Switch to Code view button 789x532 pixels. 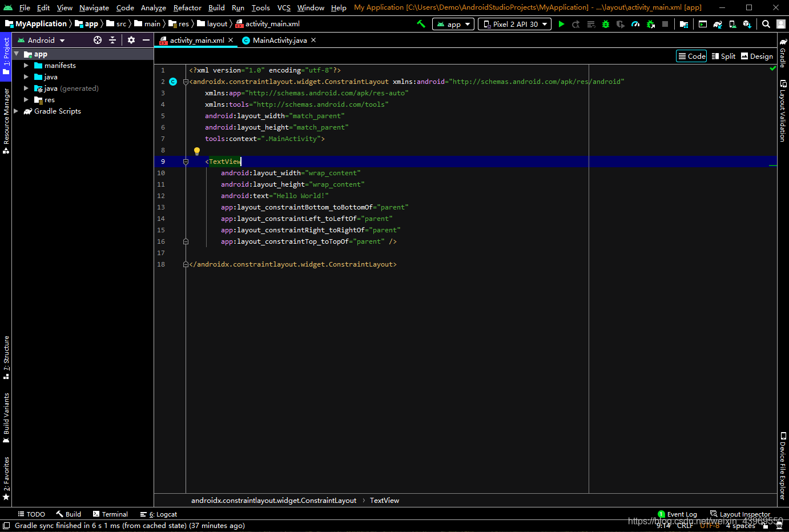(692, 56)
